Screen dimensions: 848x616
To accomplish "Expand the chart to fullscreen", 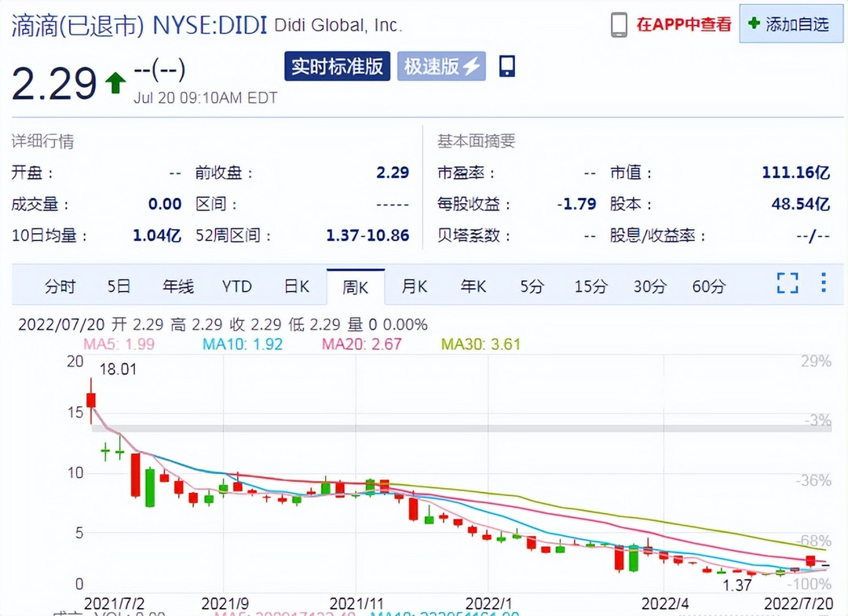I will point(788,282).
